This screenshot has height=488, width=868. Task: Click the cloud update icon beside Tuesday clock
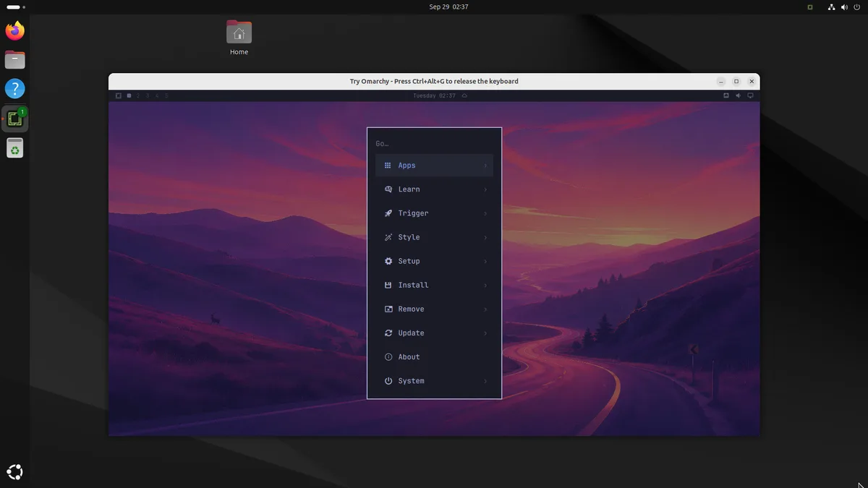pos(464,95)
